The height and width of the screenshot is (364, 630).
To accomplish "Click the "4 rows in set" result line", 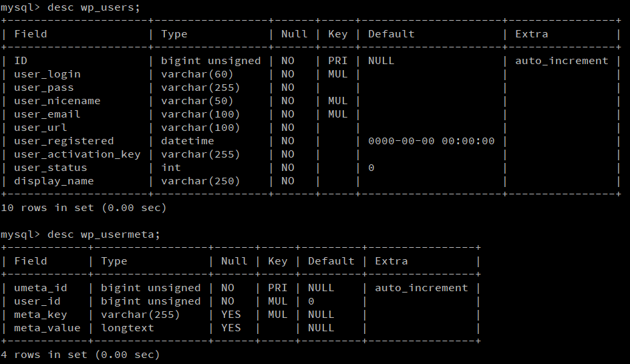I will tap(80, 355).
